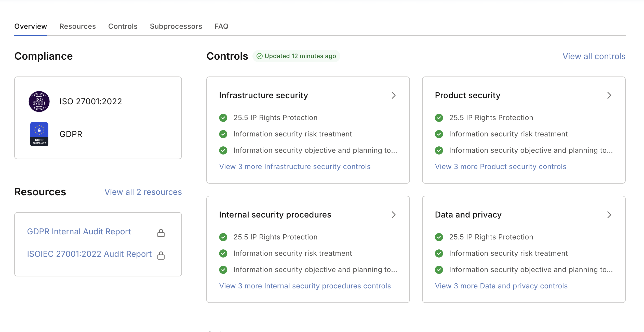The width and height of the screenshot is (644, 332).
Task: Open the FAQ tab
Action: coord(221,26)
